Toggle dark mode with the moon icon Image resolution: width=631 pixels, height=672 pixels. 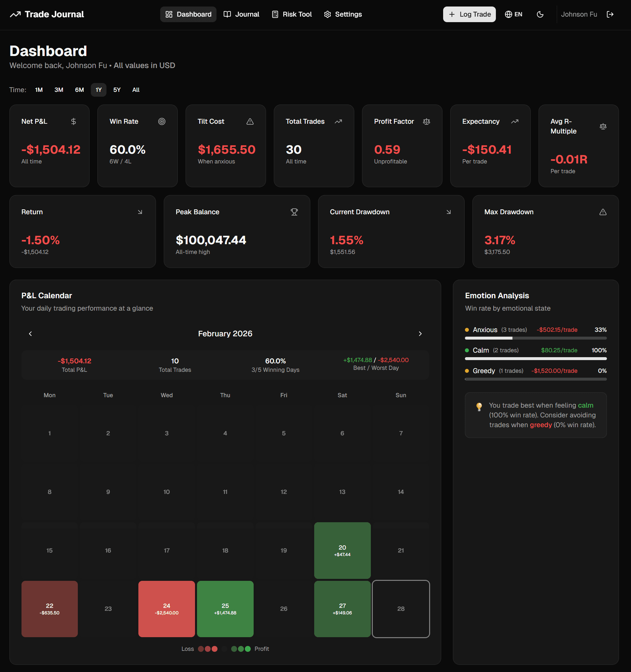[x=540, y=14]
